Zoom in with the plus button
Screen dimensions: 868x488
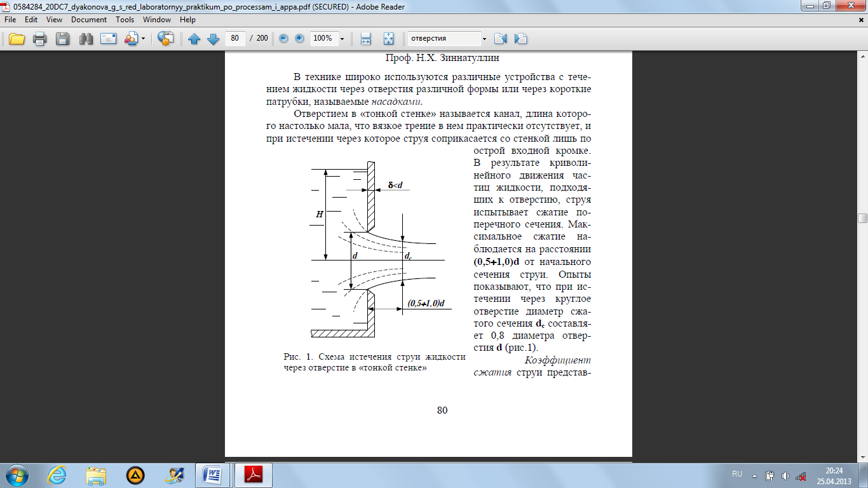click(x=299, y=38)
